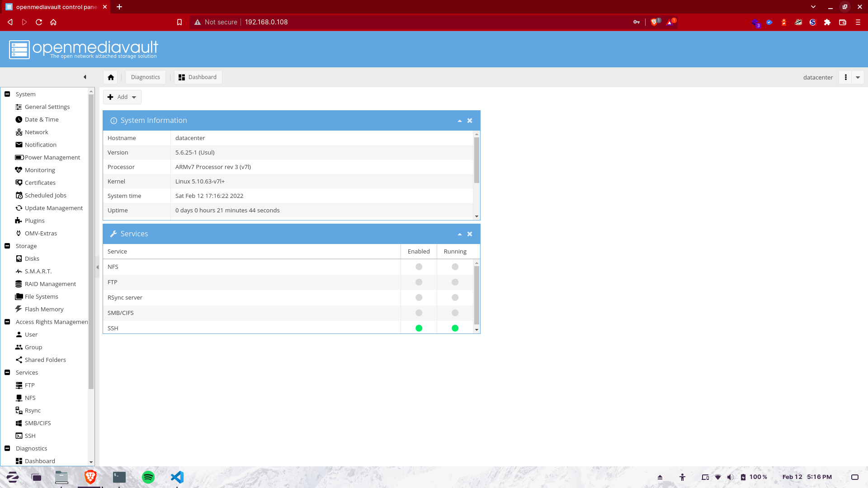Open the Add widget dropdown
The image size is (868, 488).
coord(122,97)
